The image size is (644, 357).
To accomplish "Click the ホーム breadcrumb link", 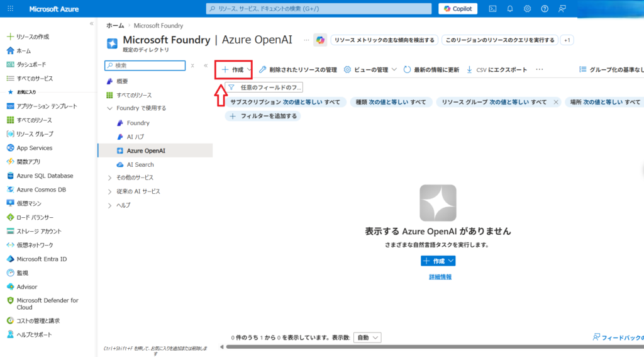I will pyautogui.click(x=115, y=25).
